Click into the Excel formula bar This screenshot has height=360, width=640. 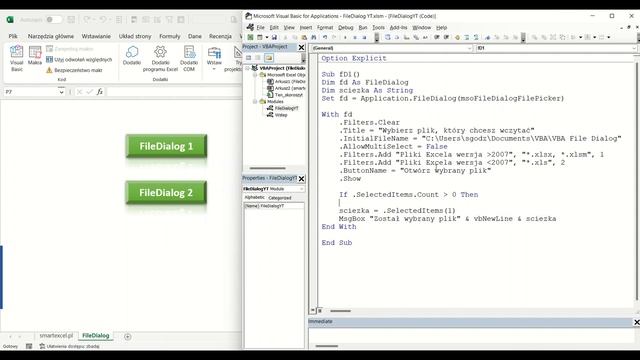pyautogui.click(x=174, y=92)
